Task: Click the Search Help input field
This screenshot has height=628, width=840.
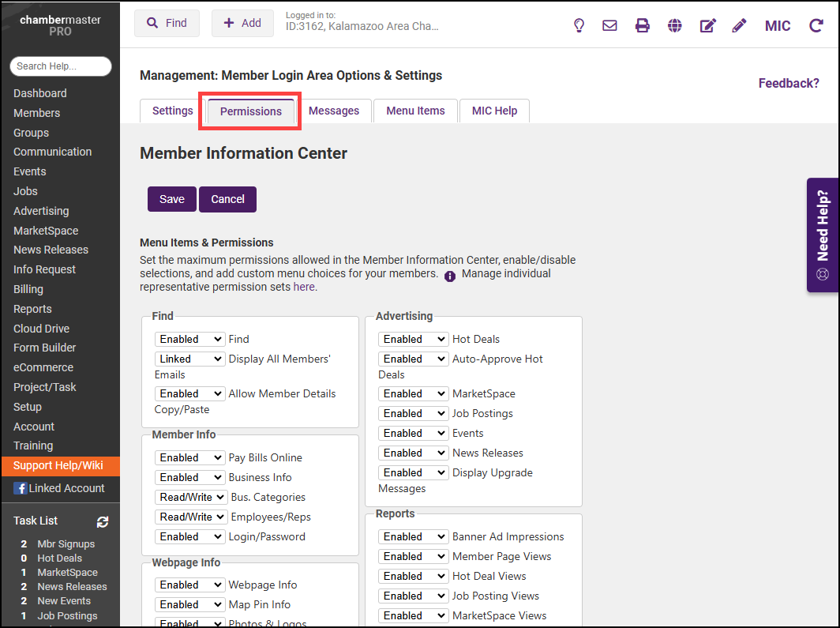Action: [60, 66]
